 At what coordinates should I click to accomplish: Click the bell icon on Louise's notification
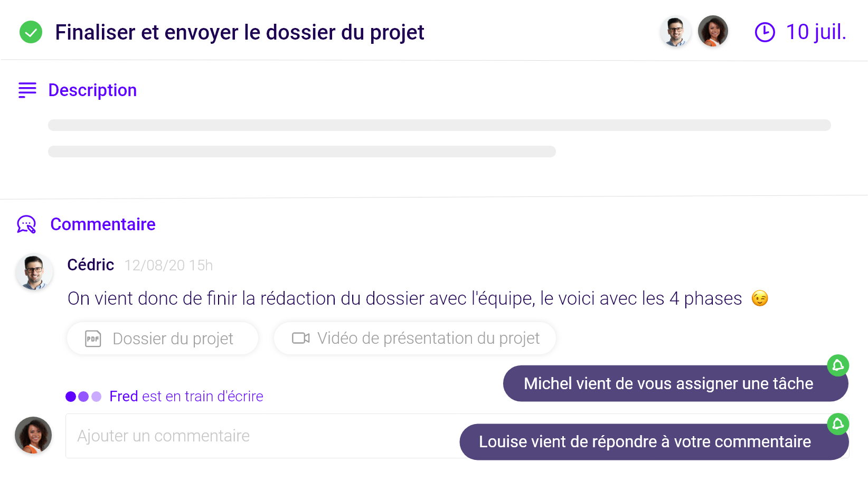838,423
